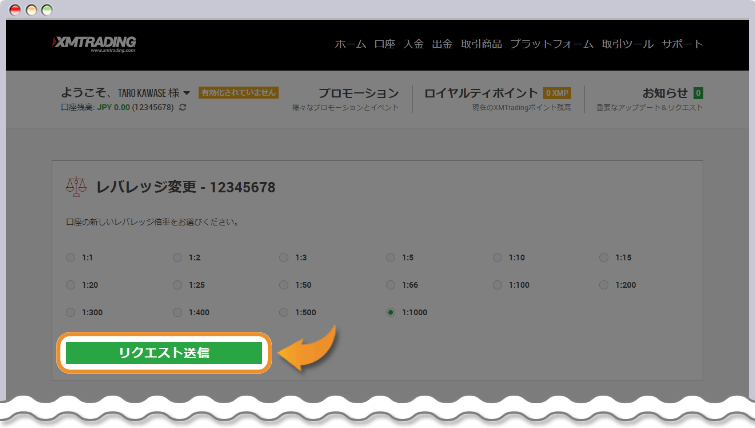Open the 出金 menu
The image size is (755, 428).
click(442, 44)
